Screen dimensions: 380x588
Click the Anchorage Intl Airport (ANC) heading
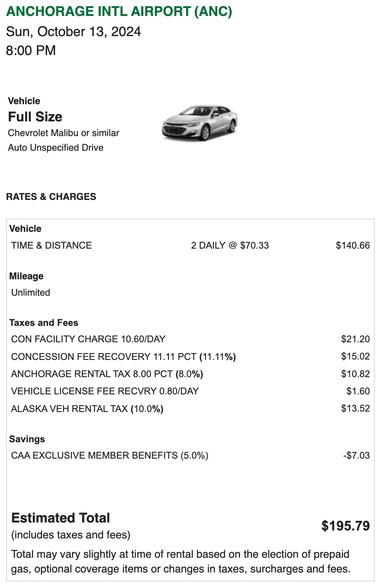tap(119, 11)
